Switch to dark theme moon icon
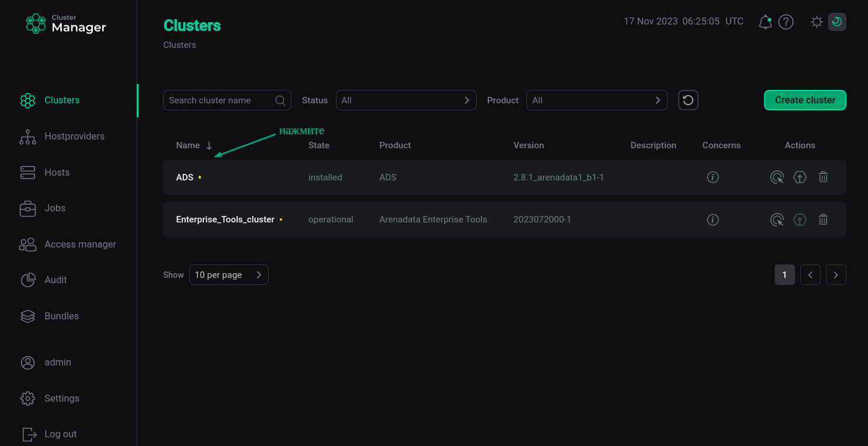868x446 pixels. click(837, 22)
